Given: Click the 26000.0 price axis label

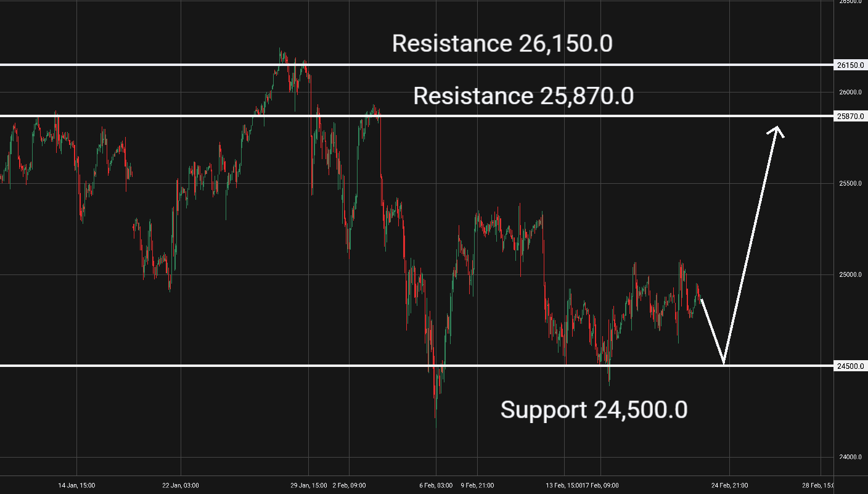Looking at the screenshot, I should tap(851, 93).
